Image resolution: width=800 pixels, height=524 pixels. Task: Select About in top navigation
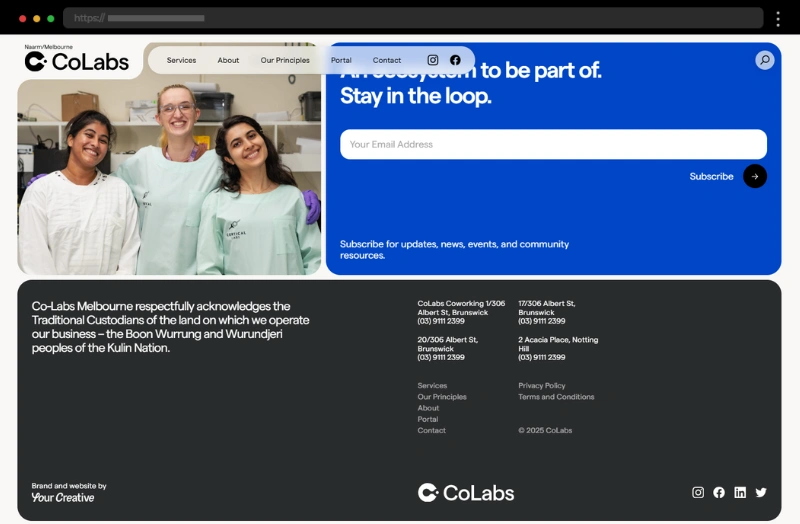click(228, 60)
